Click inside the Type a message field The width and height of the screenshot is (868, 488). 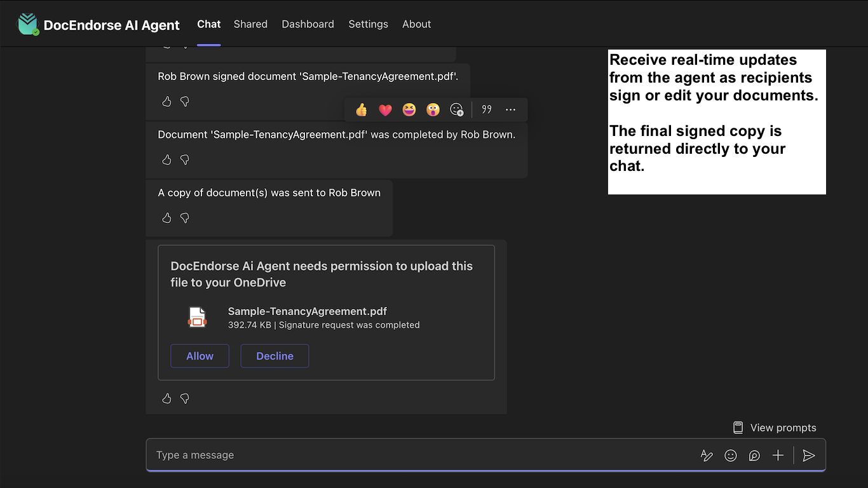point(381,455)
